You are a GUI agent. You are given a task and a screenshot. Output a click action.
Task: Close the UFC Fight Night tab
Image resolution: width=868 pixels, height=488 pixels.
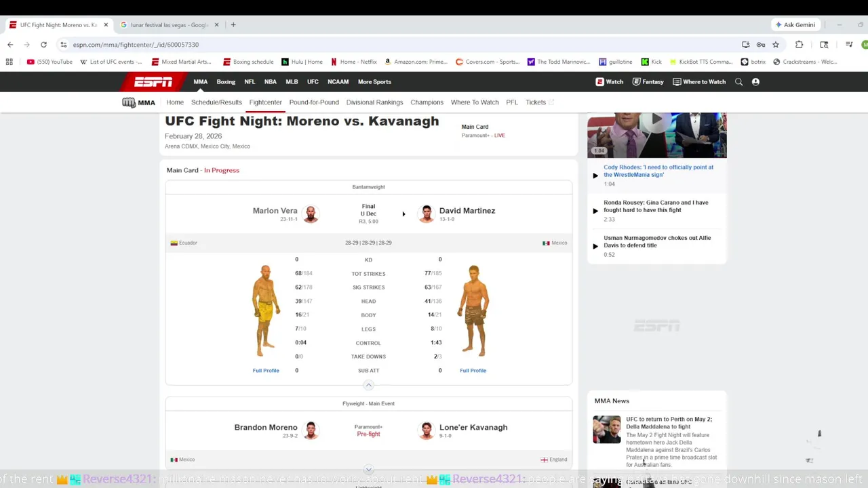pos(106,25)
